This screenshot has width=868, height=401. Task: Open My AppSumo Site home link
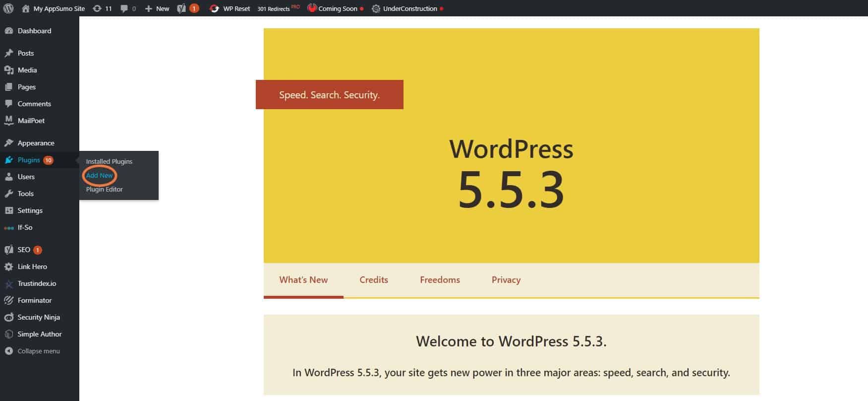point(54,8)
